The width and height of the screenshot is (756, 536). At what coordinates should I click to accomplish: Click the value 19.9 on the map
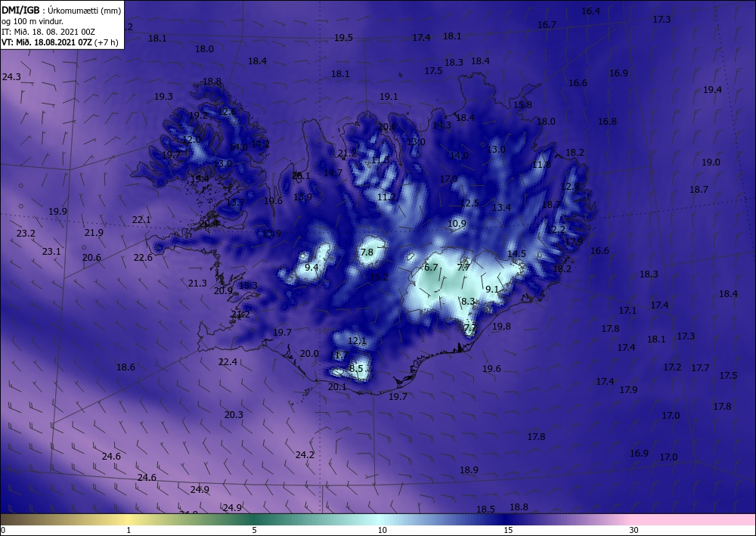click(57, 211)
